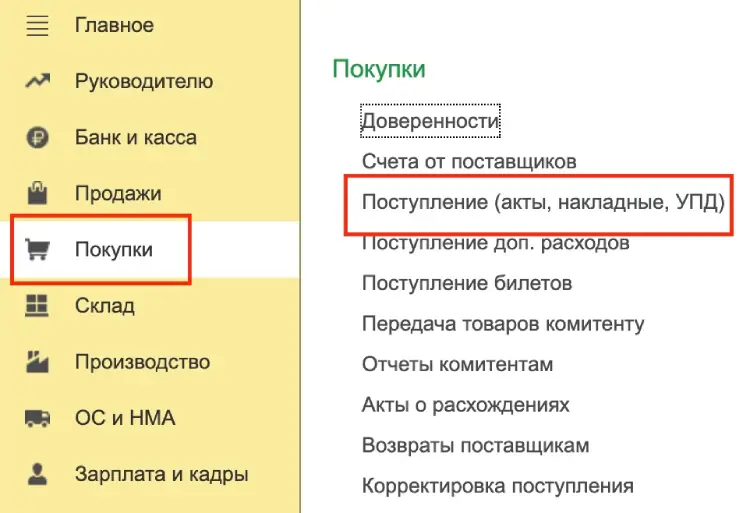Click the shopping cart icon for Покупки

(x=37, y=249)
